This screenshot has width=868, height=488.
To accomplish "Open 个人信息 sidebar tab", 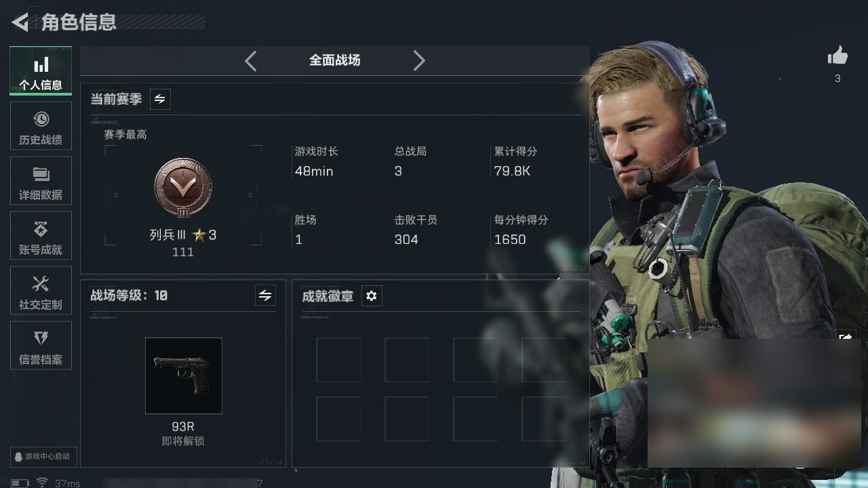I will (41, 71).
